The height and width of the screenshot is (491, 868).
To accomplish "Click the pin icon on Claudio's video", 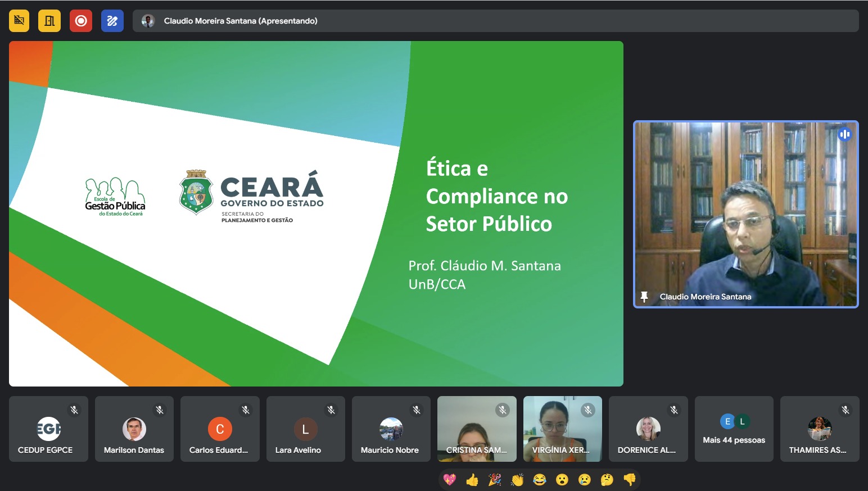I will (x=644, y=296).
